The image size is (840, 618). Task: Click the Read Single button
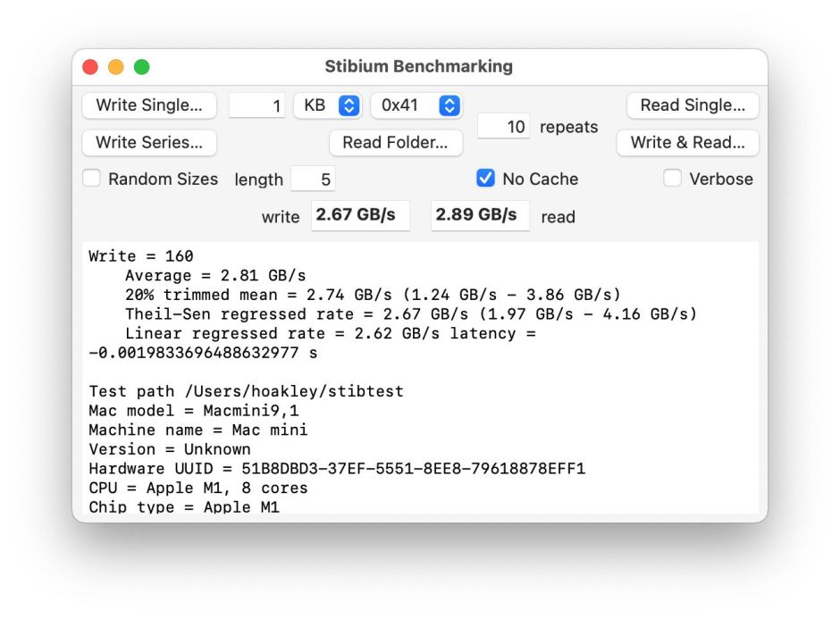click(692, 105)
